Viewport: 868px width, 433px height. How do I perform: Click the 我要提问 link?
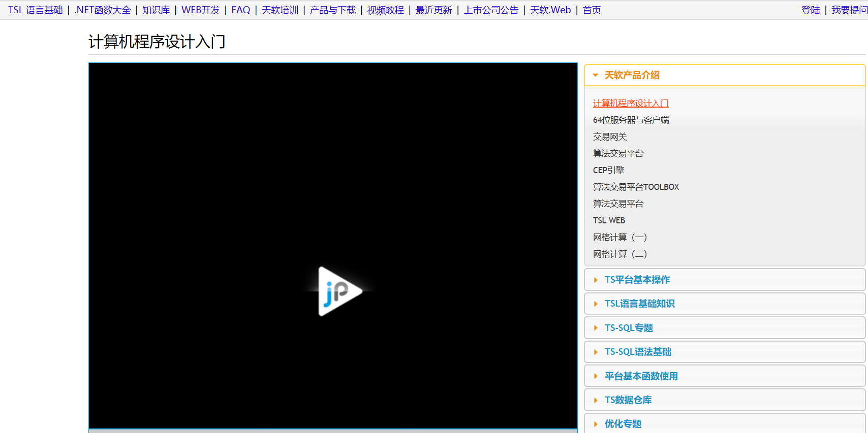[849, 10]
